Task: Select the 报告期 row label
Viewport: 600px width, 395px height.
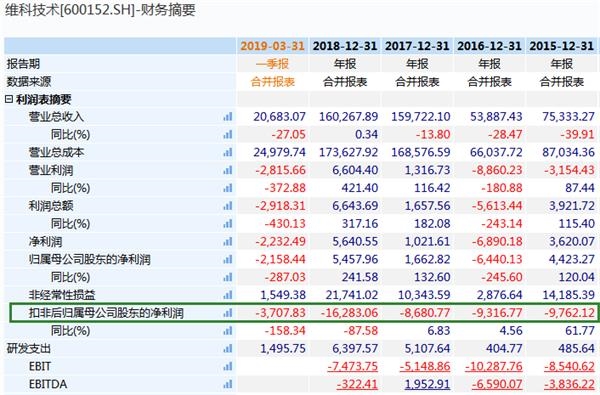Action: click(23, 64)
